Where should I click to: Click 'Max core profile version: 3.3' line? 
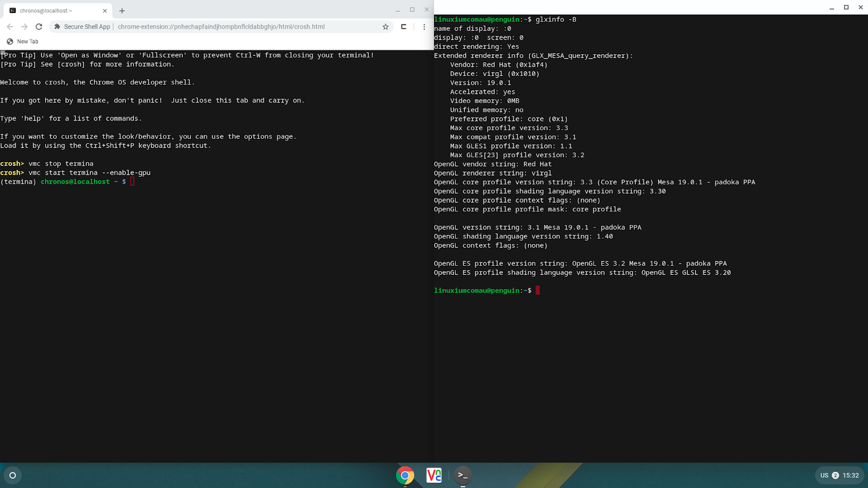click(509, 128)
